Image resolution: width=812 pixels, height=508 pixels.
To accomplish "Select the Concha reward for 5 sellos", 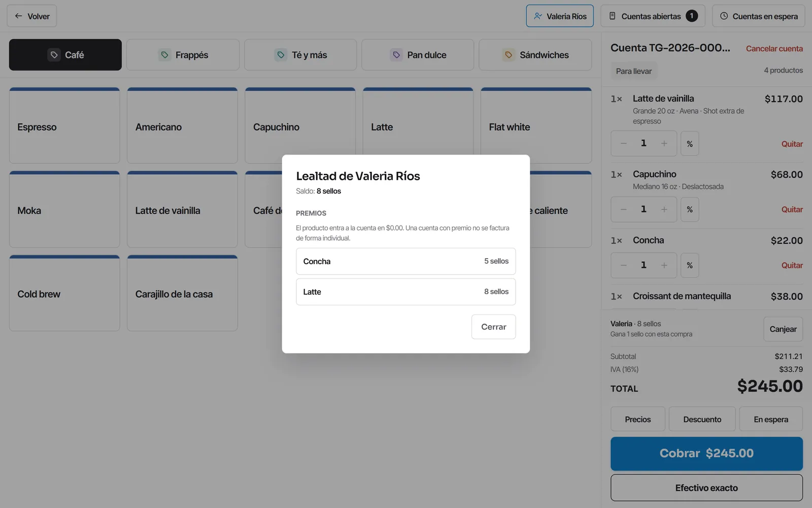I will click(406, 261).
